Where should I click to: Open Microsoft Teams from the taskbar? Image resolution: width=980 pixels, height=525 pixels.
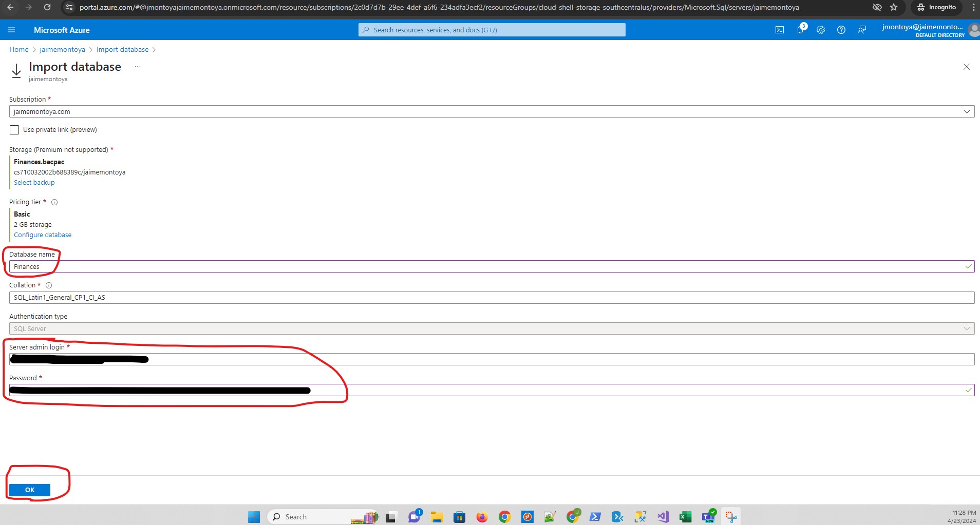(708, 517)
